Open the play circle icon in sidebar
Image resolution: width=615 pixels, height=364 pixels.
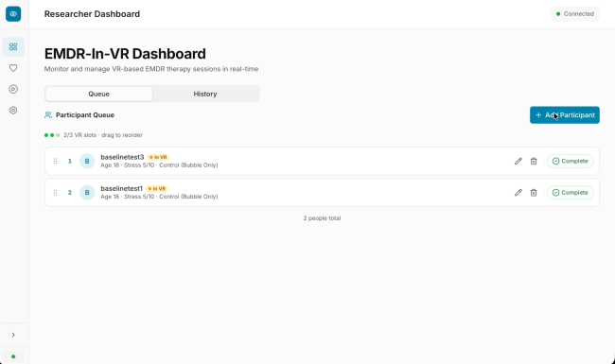click(x=13, y=89)
